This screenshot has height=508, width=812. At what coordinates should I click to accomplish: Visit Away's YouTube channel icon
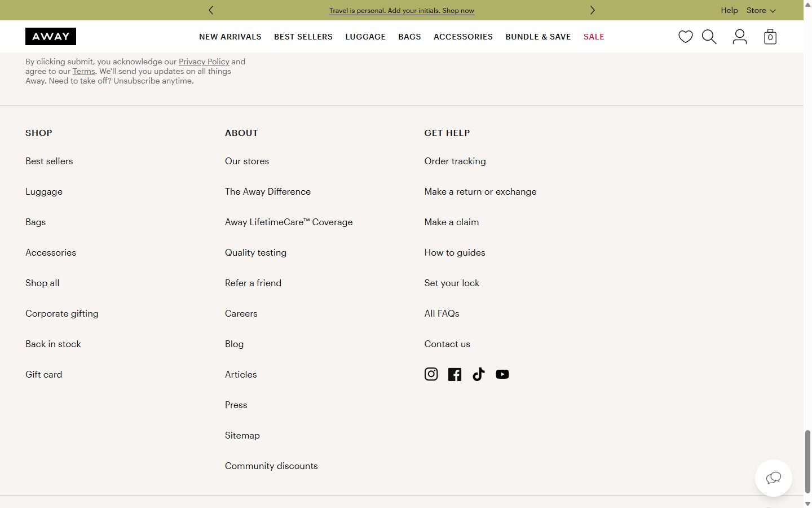pos(502,374)
